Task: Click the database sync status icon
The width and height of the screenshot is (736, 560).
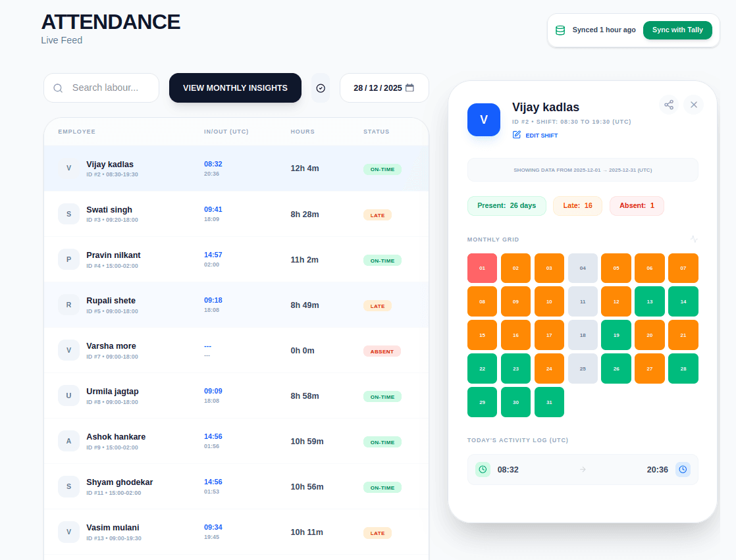Action: [560, 30]
